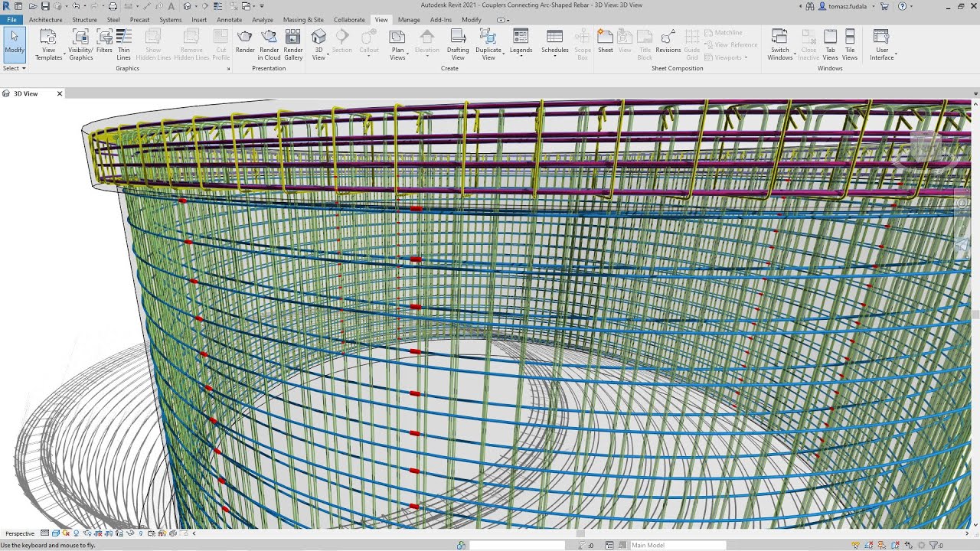Toggle ribbon panel display button after Modify tab
Image resolution: width=980 pixels, height=551 pixels.
[502, 20]
